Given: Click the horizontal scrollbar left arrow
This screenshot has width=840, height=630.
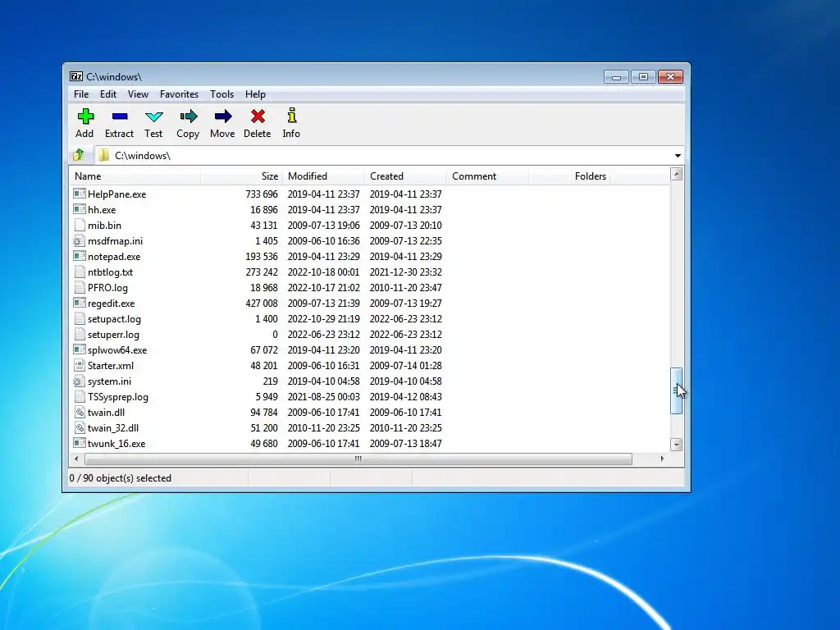Looking at the screenshot, I should click(x=76, y=459).
